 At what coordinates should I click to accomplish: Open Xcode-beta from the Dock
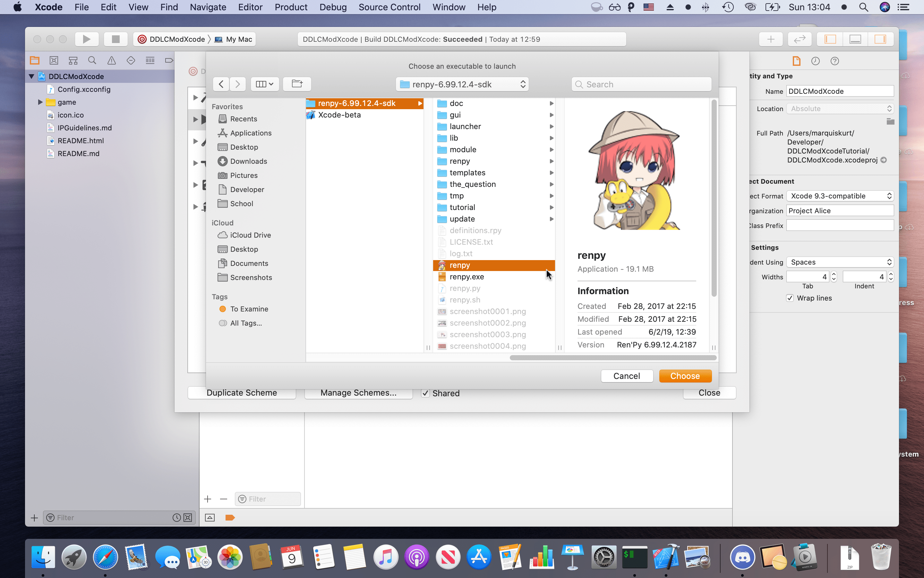click(x=666, y=556)
